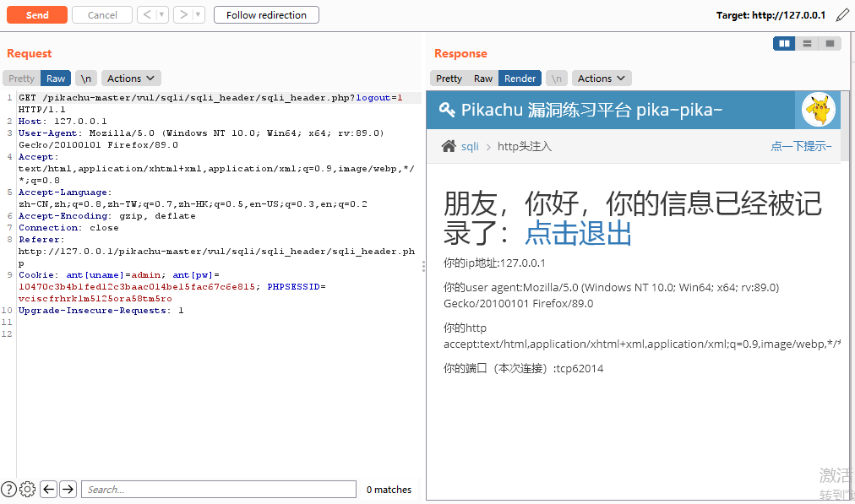
Task: Click the http头注入 breadcrumb text
Action: click(525, 147)
